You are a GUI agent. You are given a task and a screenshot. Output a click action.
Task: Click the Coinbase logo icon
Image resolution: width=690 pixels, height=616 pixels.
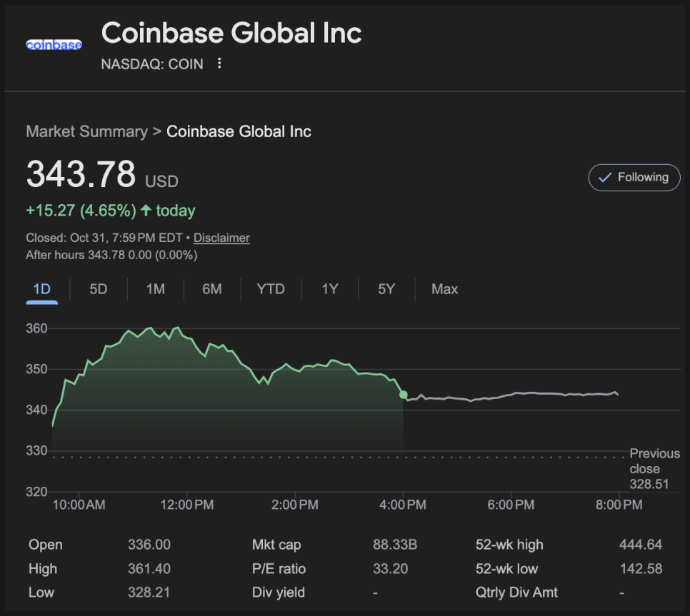(54, 44)
